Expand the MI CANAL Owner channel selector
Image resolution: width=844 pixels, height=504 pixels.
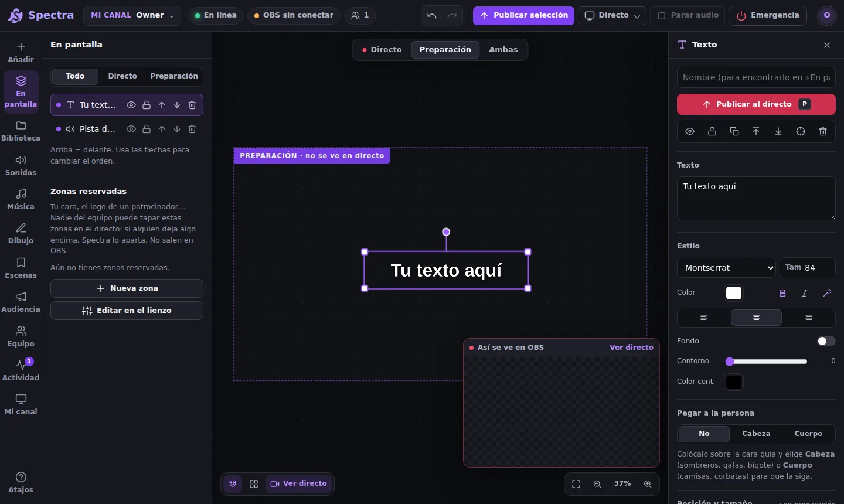coord(132,15)
